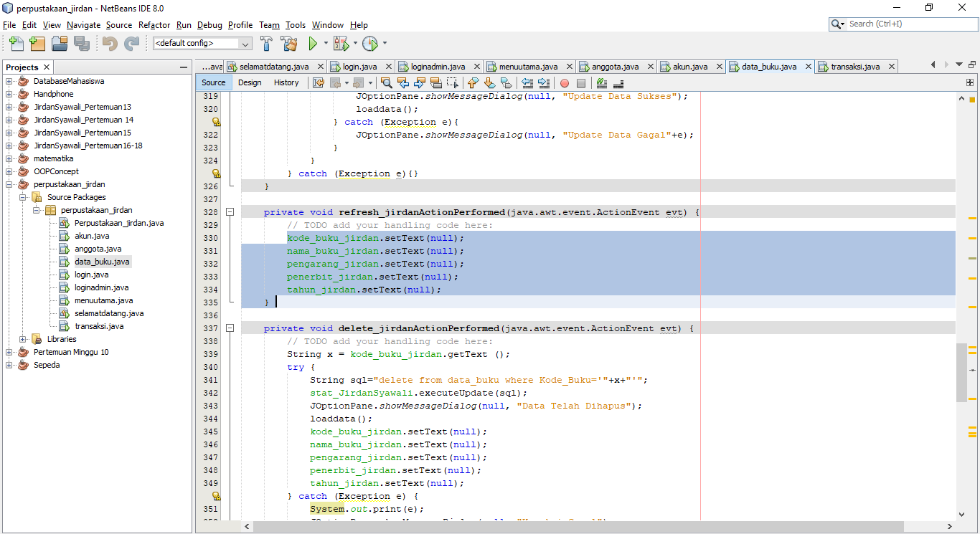
Task: Select the Find Selection magnifier icon
Action: (x=387, y=82)
